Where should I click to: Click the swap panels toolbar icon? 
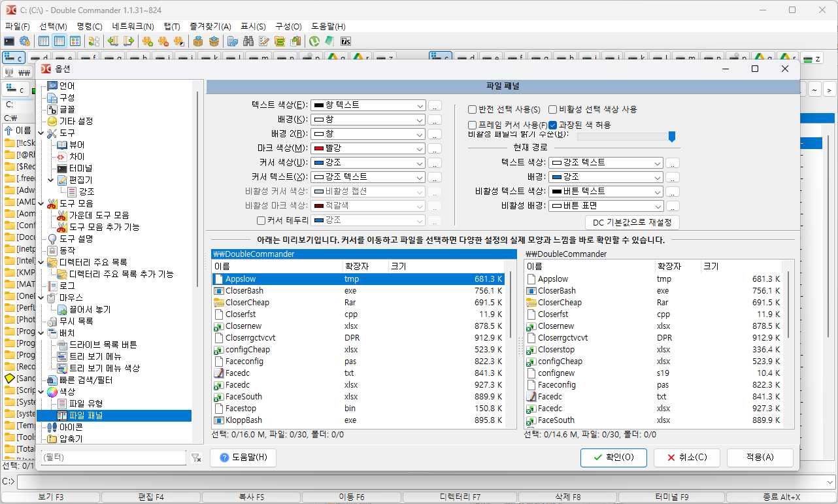(x=93, y=41)
